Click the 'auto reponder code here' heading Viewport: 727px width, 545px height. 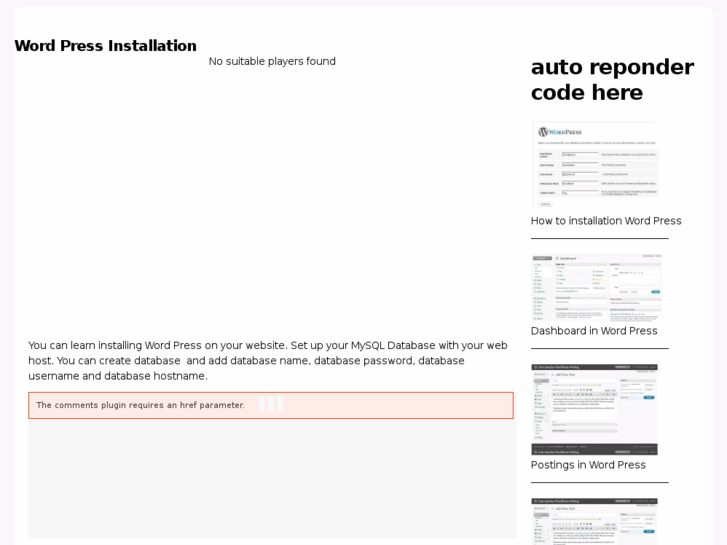click(612, 79)
